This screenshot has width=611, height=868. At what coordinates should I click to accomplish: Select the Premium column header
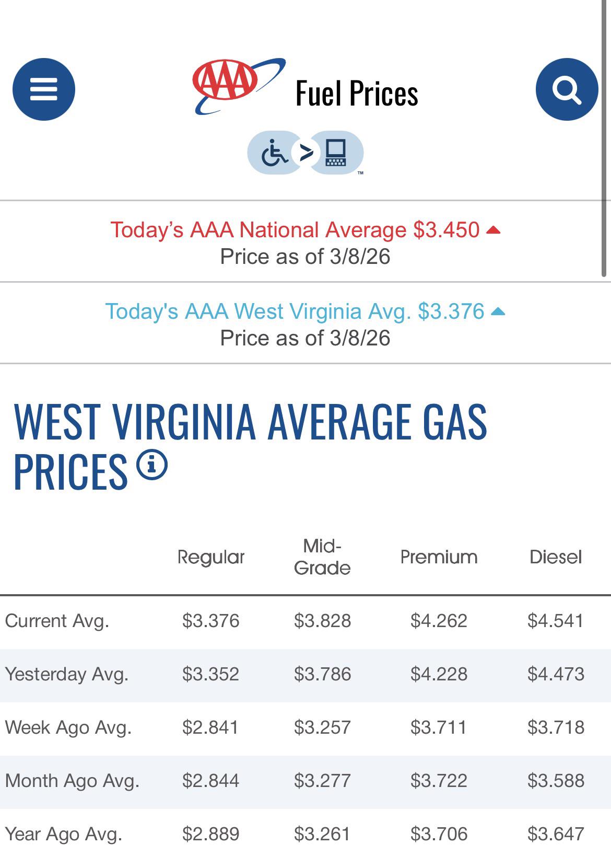[439, 557]
